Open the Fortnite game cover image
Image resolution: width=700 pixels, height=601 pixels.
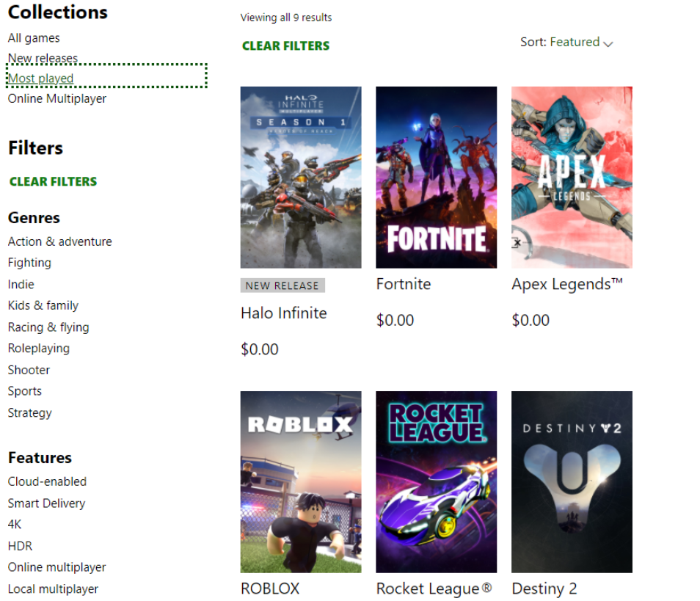[436, 178]
